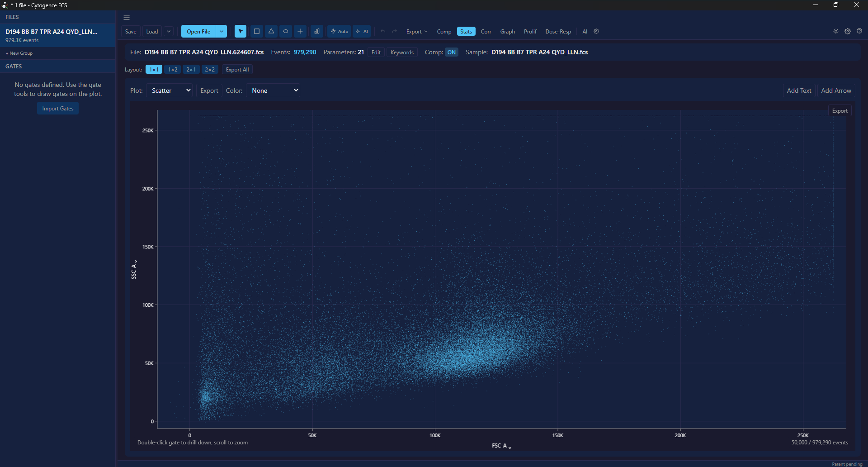Open AI settings gear next to the AI tab
The image size is (868, 467).
tap(596, 31)
